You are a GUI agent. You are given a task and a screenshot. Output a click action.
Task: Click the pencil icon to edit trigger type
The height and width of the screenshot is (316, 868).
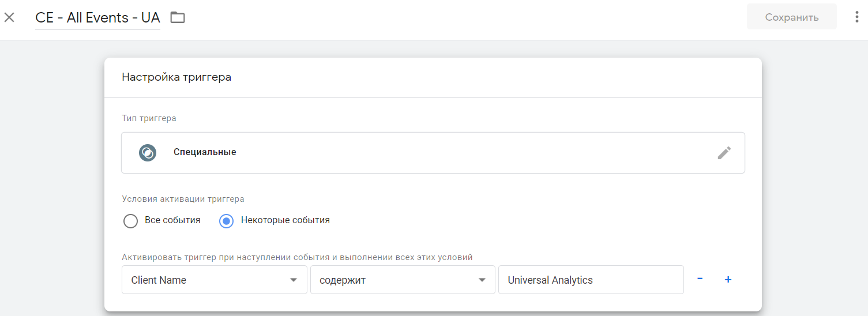coord(724,153)
